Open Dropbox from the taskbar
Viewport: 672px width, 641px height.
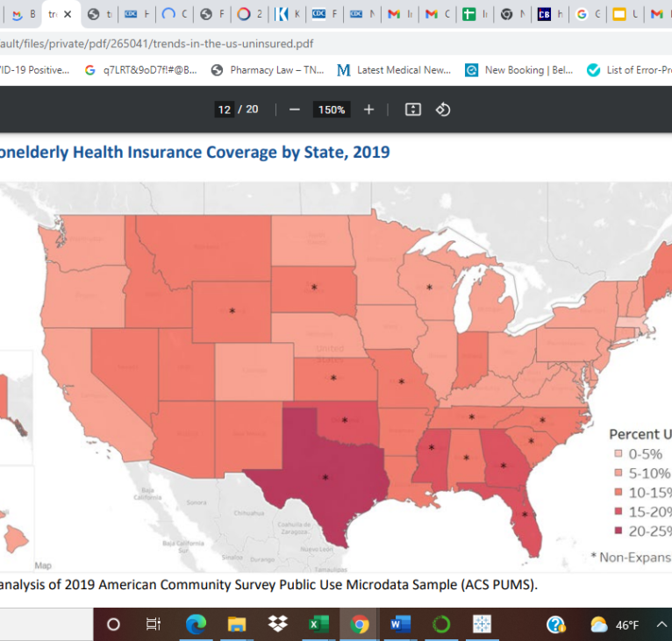[278, 624]
